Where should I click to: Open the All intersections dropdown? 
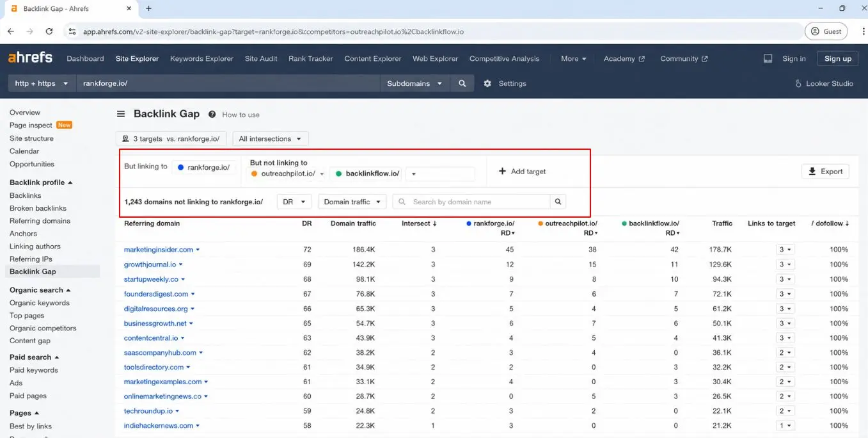pyautogui.click(x=271, y=138)
